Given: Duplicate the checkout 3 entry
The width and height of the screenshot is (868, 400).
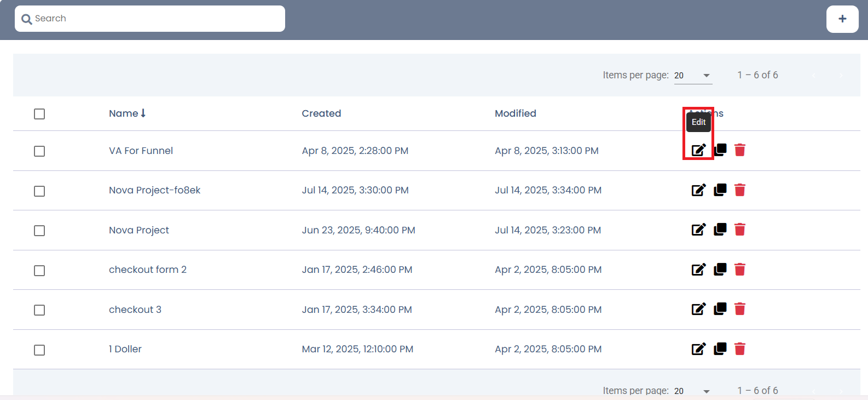Looking at the screenshot, I should coord(720,309).
